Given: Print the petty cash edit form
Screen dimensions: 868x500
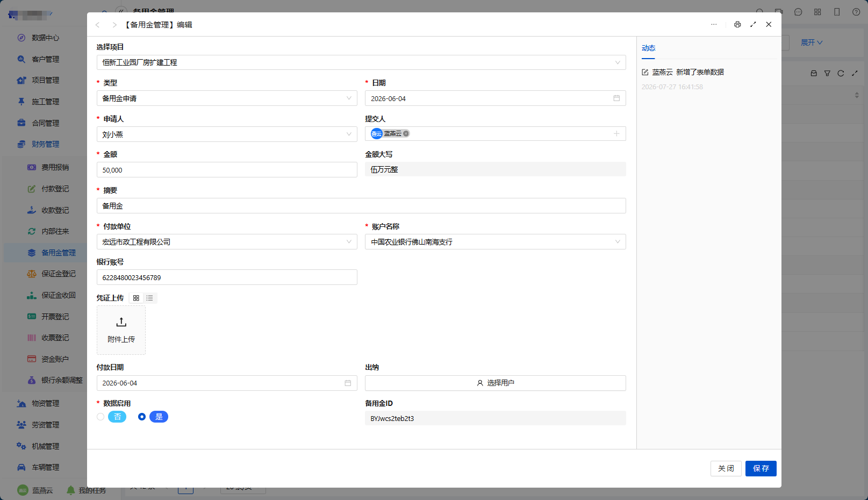Looking at the screenshot, I should coord(737,24).
